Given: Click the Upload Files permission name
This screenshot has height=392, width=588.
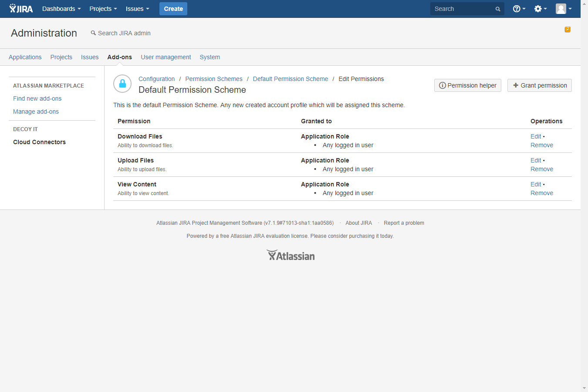Looking at the screenshot, I should click(x=135, y=160).
